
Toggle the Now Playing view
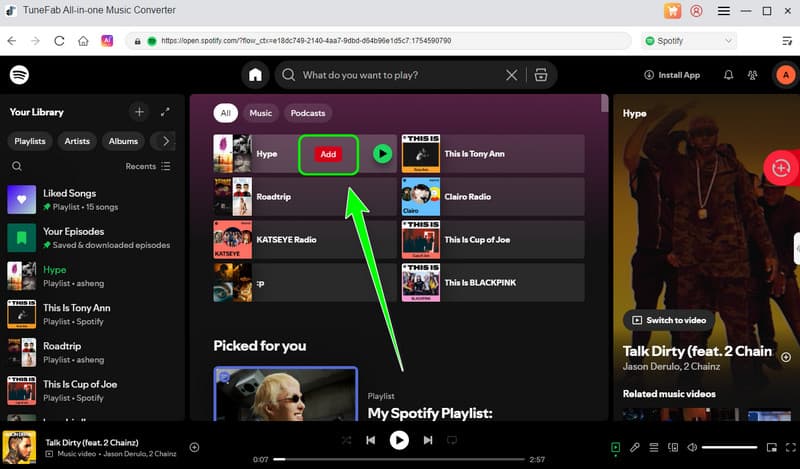tap(616, 448)
